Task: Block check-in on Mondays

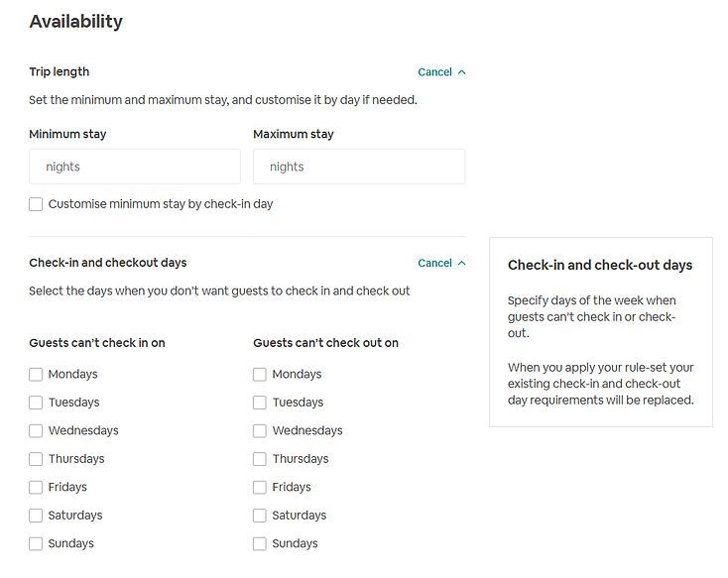Action: click(36, 375)
